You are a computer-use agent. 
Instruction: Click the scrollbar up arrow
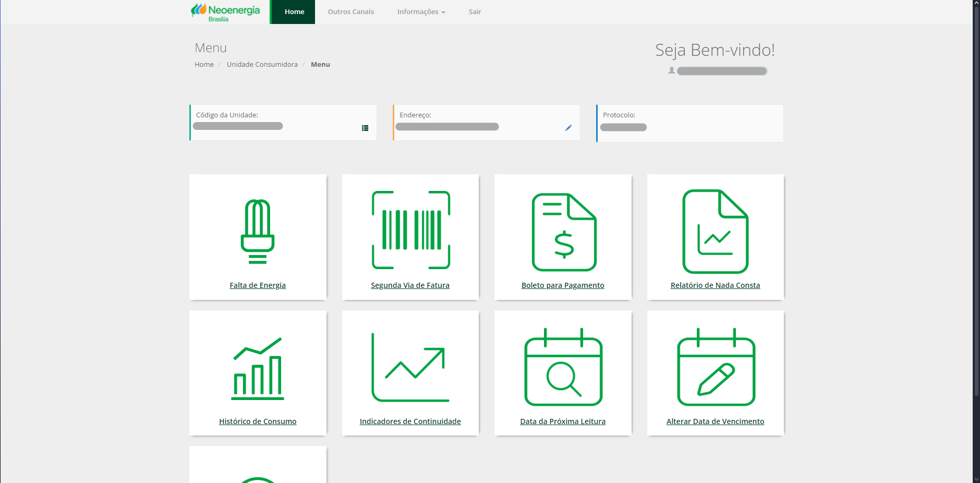click(976, 3)
